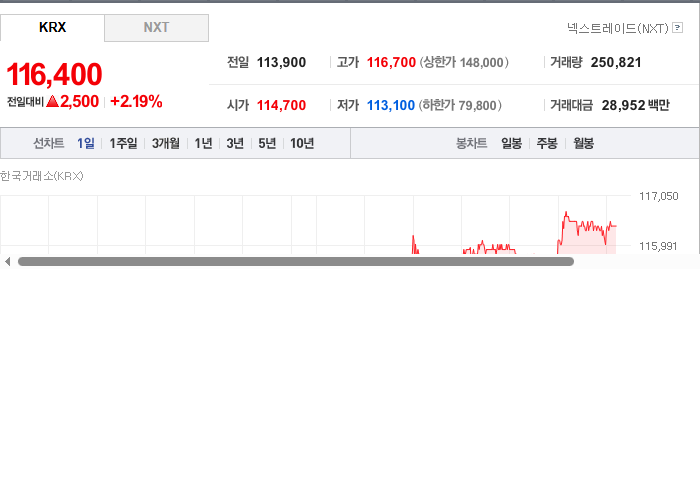Select the 1주일 line chart period
The image size is (700, 490).
point(123,143)
